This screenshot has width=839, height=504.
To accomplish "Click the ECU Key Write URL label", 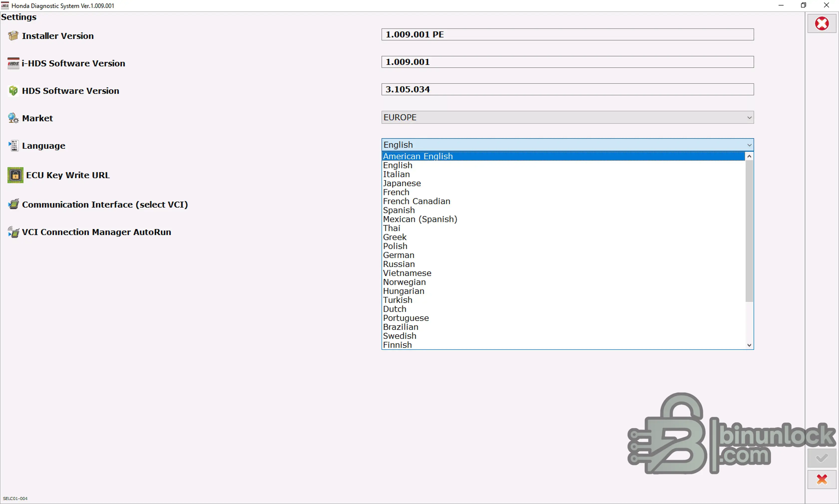I will [x=68, y=175].
